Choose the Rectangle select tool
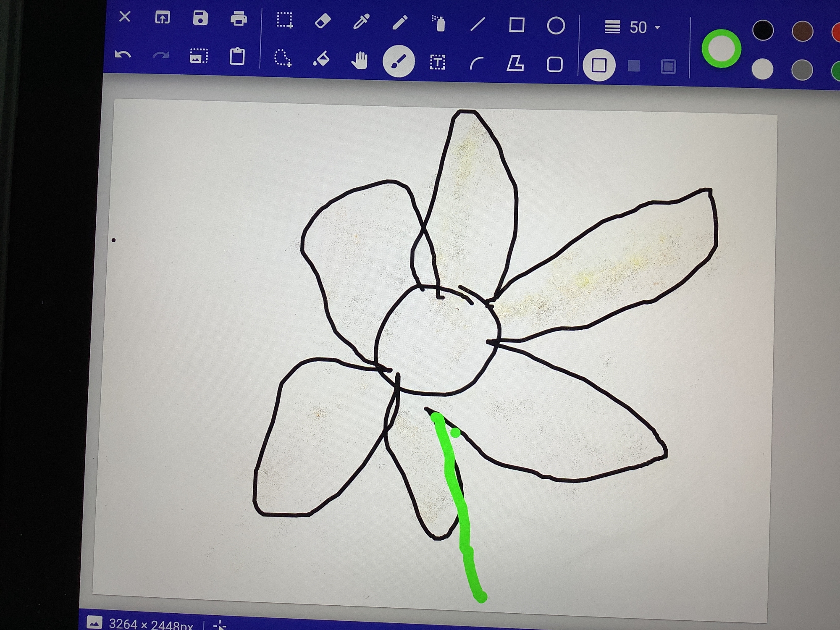 (284, 20)
